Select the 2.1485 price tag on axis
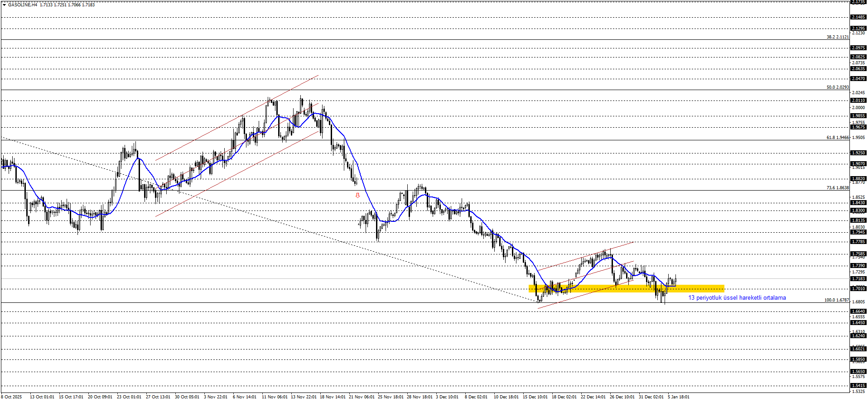Image resolution: width=868 pixels, height=402 pixels. 858,17
